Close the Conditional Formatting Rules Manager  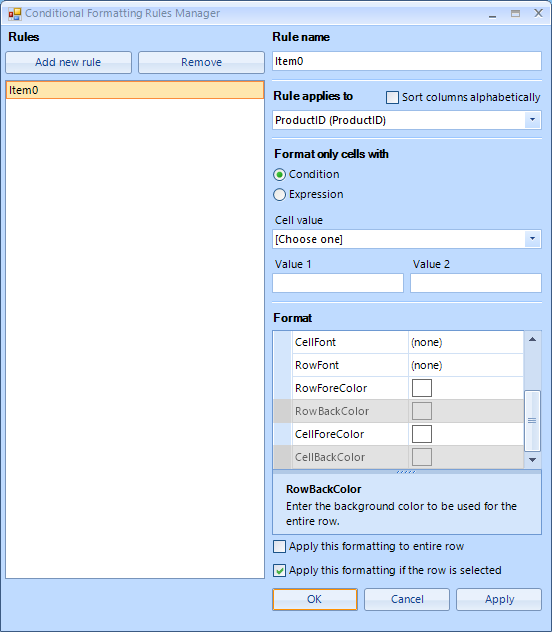pyautogui.click(x=538, y=13)
